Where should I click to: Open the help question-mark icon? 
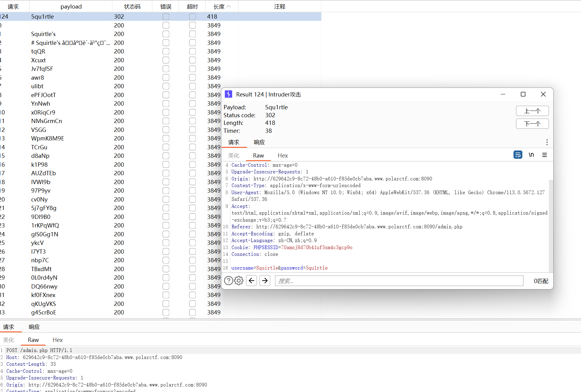[228, 281]
